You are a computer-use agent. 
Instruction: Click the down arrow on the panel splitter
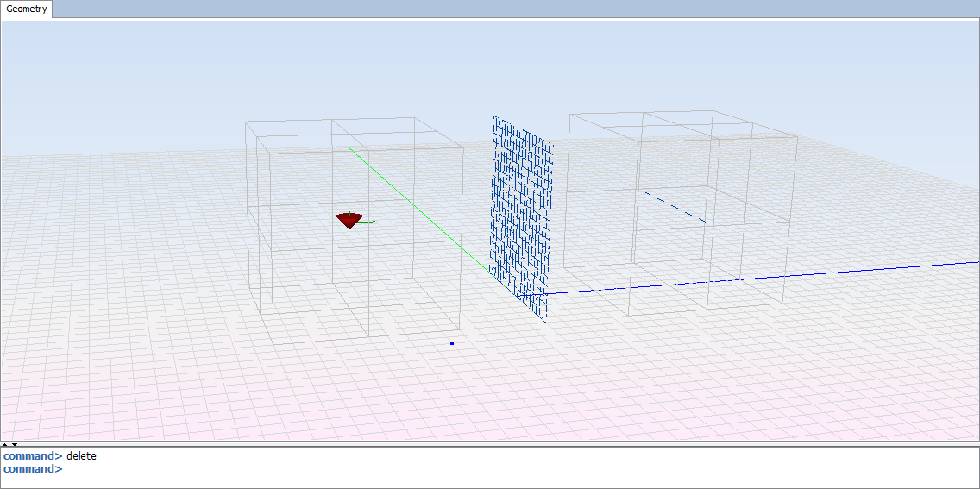pyautogui.click(x=15, y=444)
